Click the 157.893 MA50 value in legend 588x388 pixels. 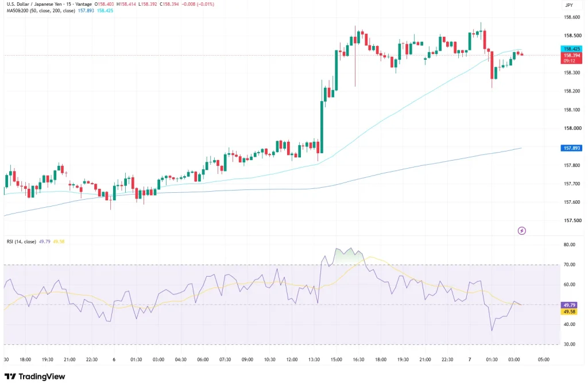point(86,10)
